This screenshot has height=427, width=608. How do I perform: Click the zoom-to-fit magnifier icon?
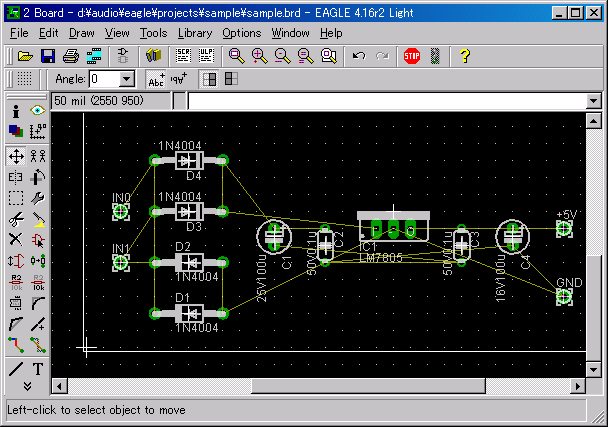pos(237,56)
